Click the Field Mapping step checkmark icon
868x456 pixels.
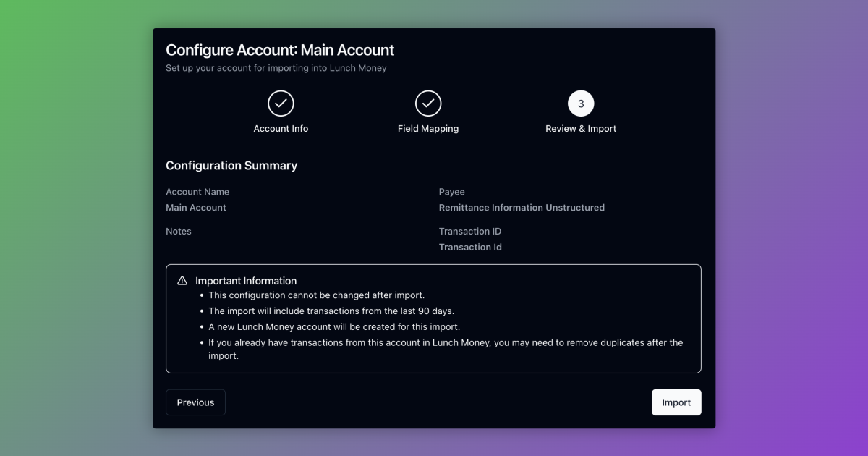[428, 104]
